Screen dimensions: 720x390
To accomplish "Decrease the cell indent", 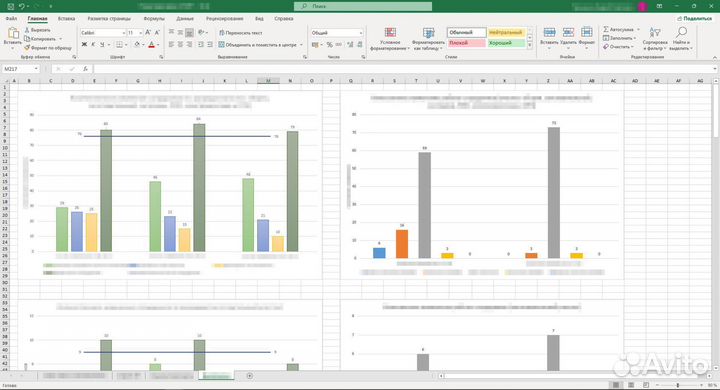I will 201,45.
